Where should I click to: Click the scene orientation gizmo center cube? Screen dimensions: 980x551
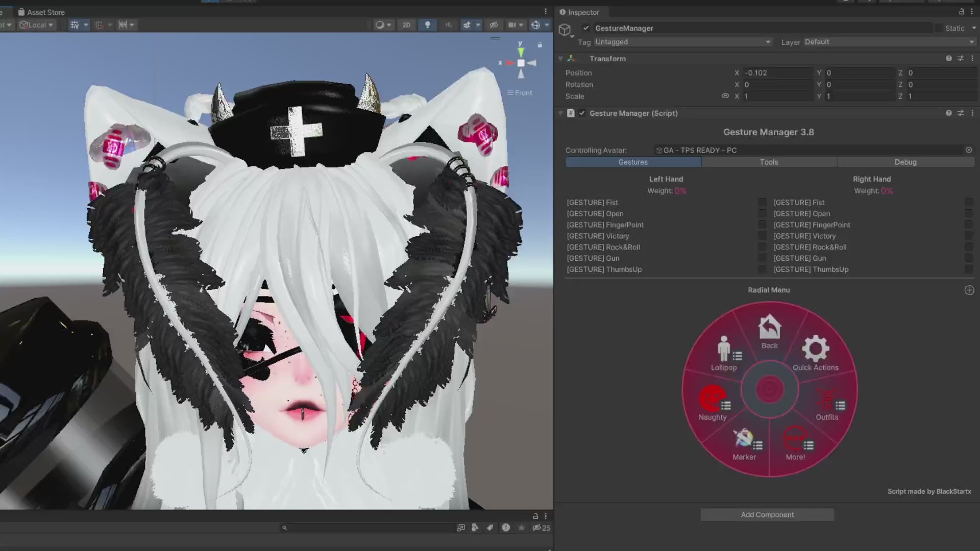coord(521,63)
